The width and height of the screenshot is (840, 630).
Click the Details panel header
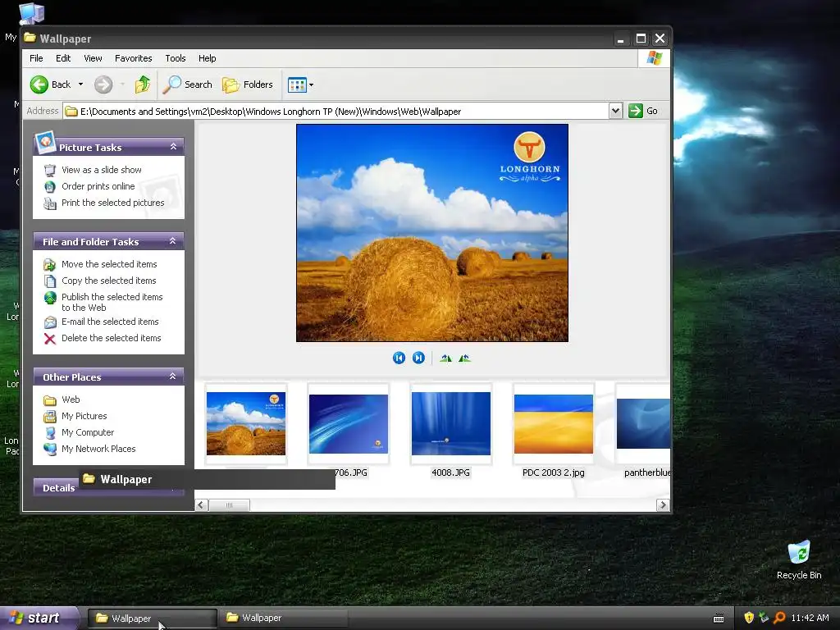tap(58, 487)
